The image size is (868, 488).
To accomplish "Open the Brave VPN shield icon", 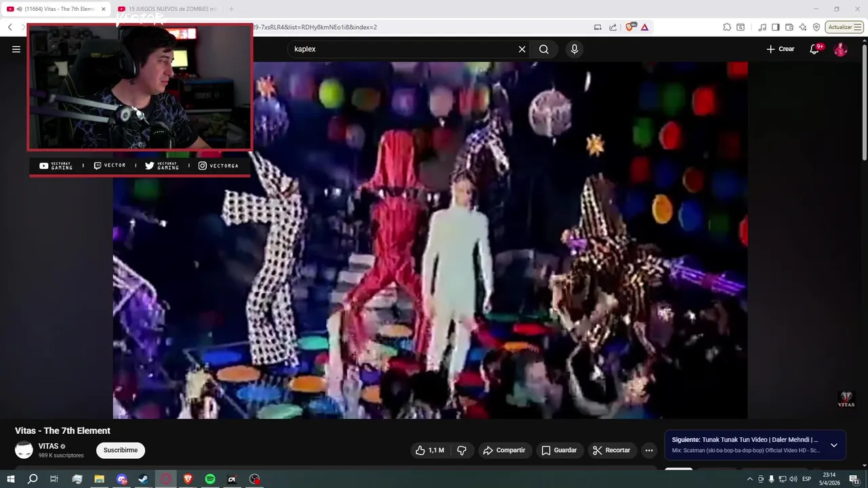I will coord(816,27).
